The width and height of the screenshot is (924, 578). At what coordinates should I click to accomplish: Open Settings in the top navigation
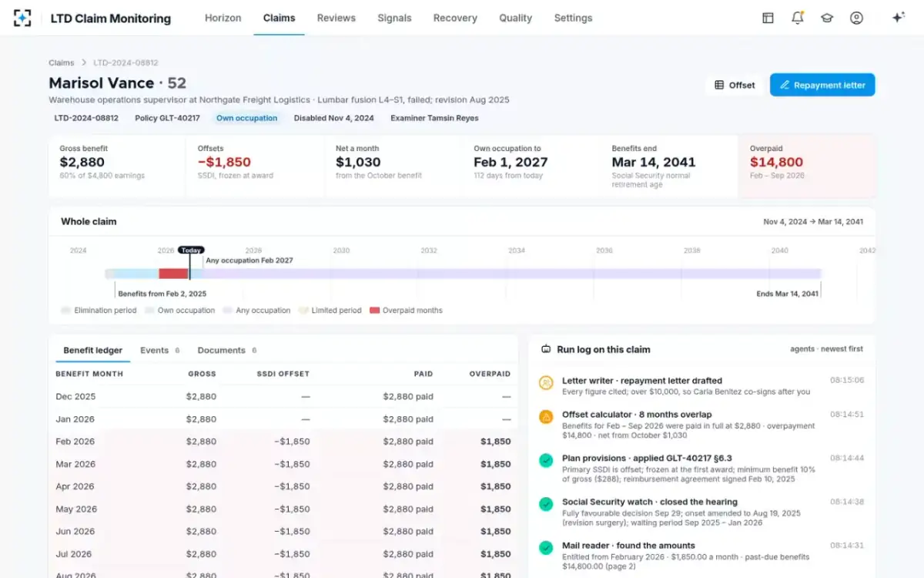tap(573, 18)
